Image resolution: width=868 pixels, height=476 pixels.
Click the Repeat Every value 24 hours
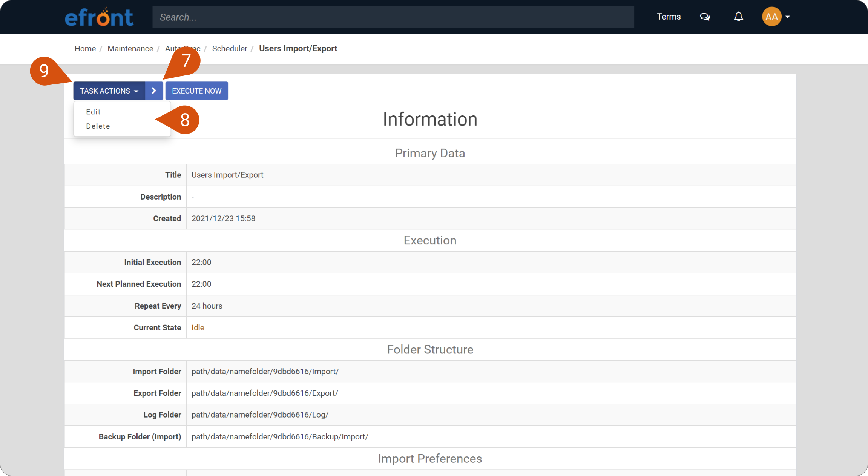pos(207,306)
